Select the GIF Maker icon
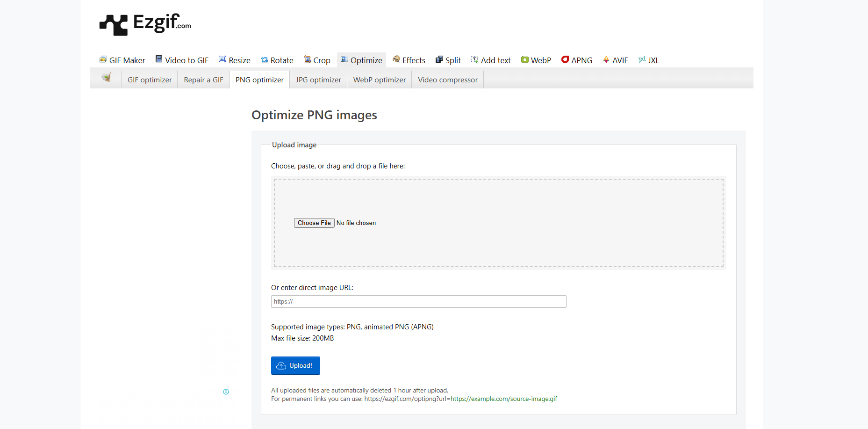The image size is (868, 429). tap(103, 59)
